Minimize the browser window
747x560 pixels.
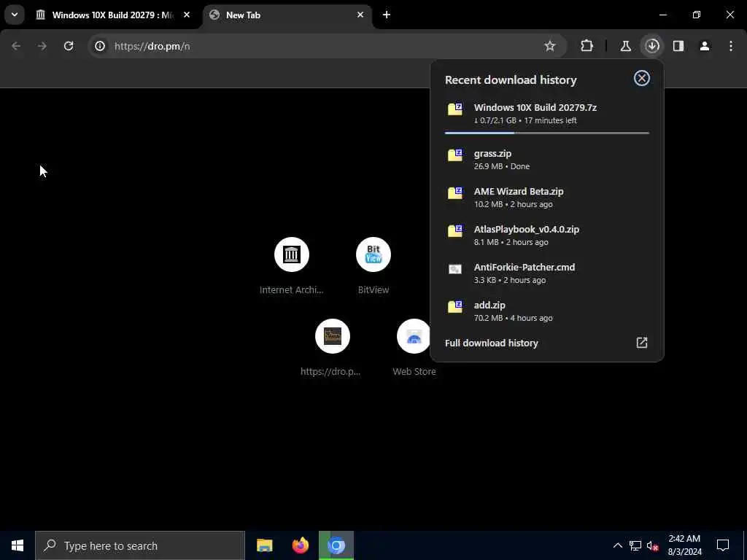[x=662, y=15]
